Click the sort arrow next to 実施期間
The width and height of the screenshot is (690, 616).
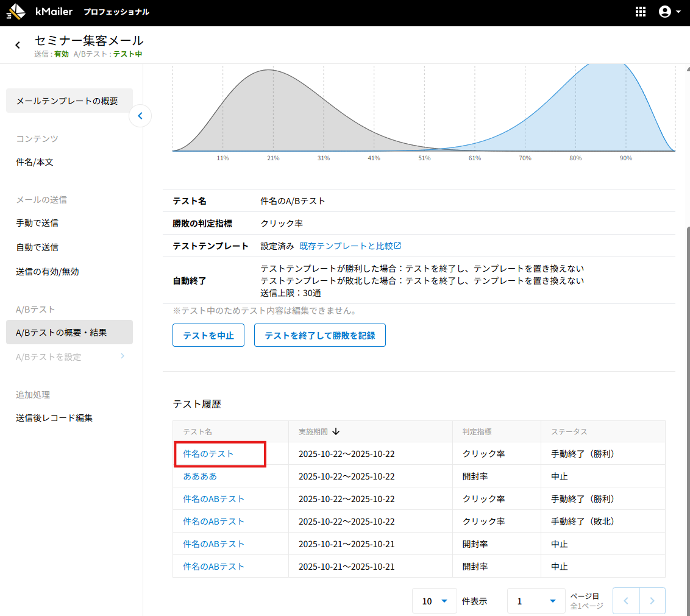coord(336,431)
